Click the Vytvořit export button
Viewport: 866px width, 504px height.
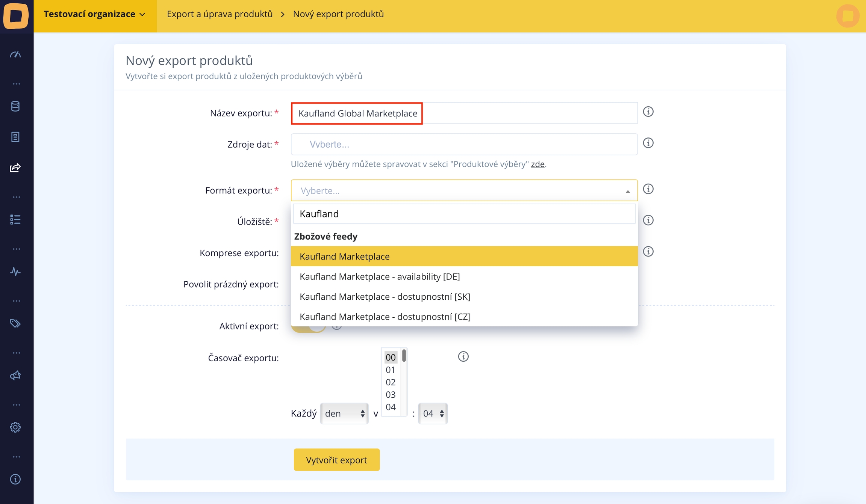(x=336, y=460)
